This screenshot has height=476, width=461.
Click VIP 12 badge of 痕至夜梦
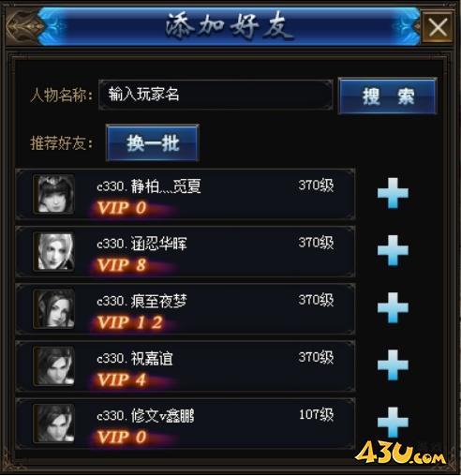tap(131, 322)
